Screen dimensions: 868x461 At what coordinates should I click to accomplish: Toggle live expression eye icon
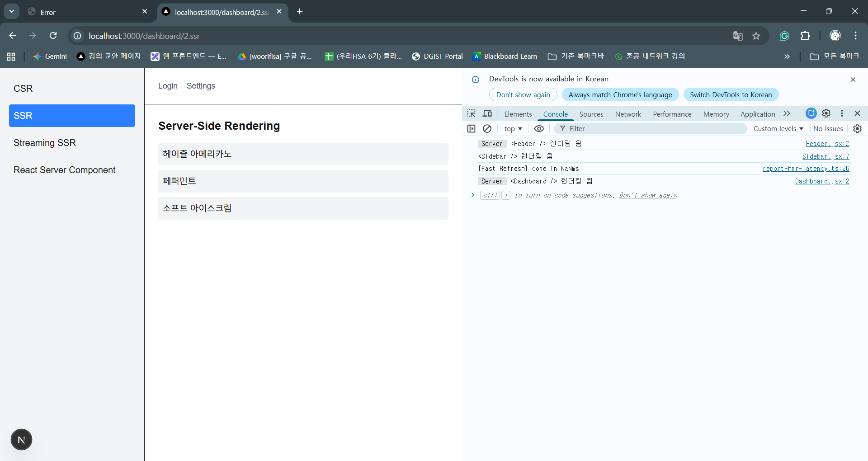click(x=539, y=129)
